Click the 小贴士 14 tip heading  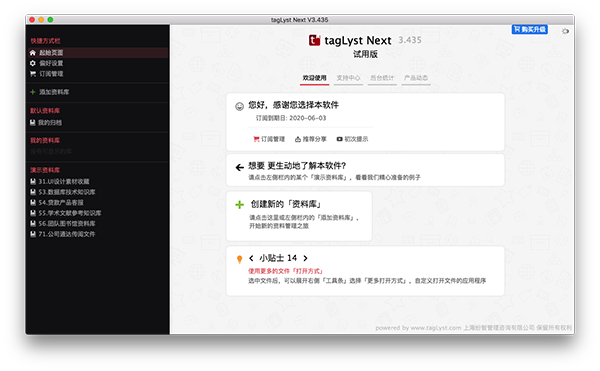tap(278, 258)
